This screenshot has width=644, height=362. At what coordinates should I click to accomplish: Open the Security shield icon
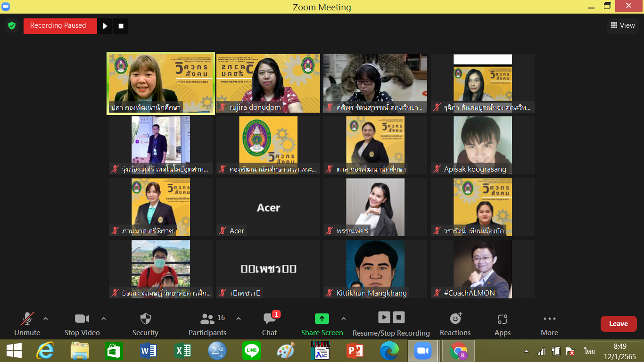pos(145,319)
